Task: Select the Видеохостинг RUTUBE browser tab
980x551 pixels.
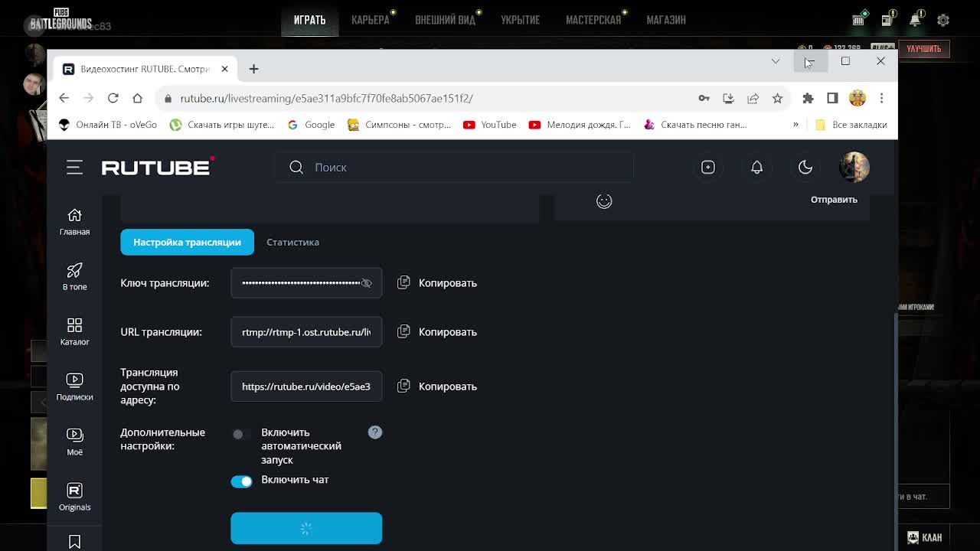Action: coord(145,69)
